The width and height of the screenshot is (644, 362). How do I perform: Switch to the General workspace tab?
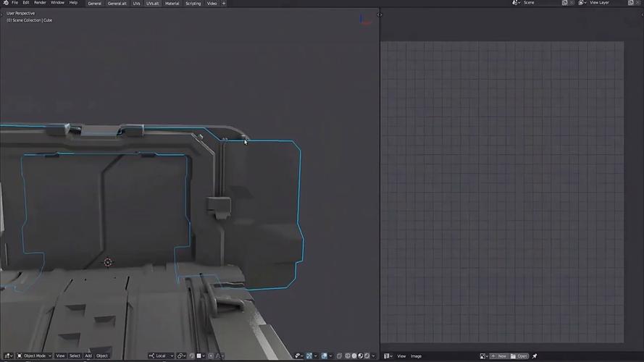94,4
